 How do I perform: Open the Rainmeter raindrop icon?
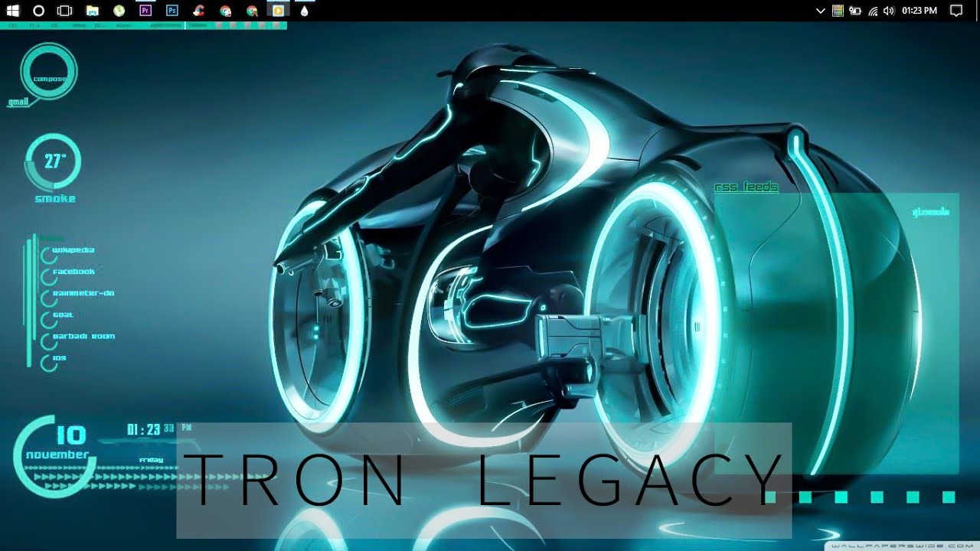pos(305,11)
